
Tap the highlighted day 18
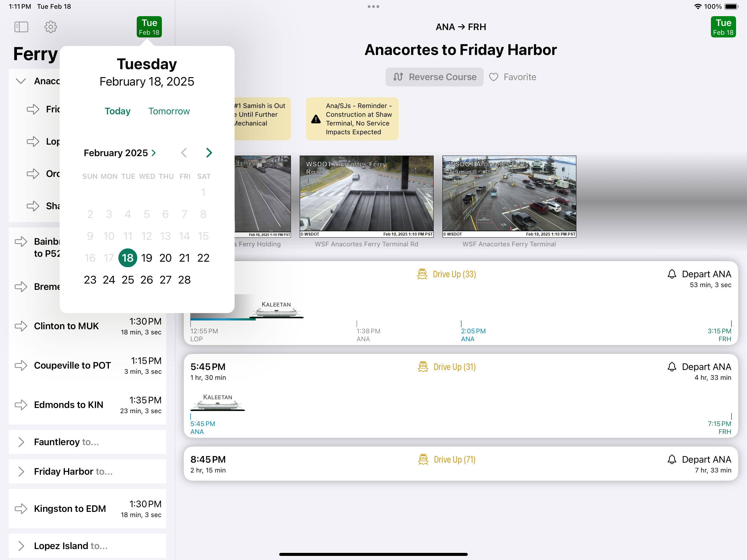click(128, 258)
